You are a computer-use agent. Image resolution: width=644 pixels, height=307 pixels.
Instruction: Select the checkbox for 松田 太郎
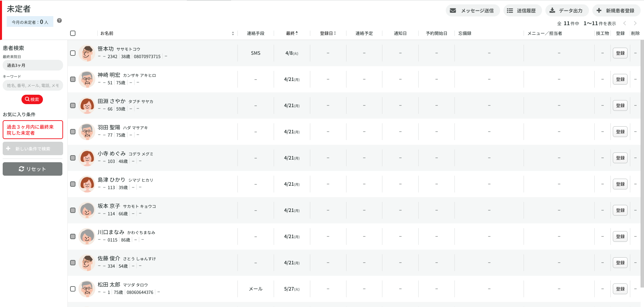coord(73,289)
